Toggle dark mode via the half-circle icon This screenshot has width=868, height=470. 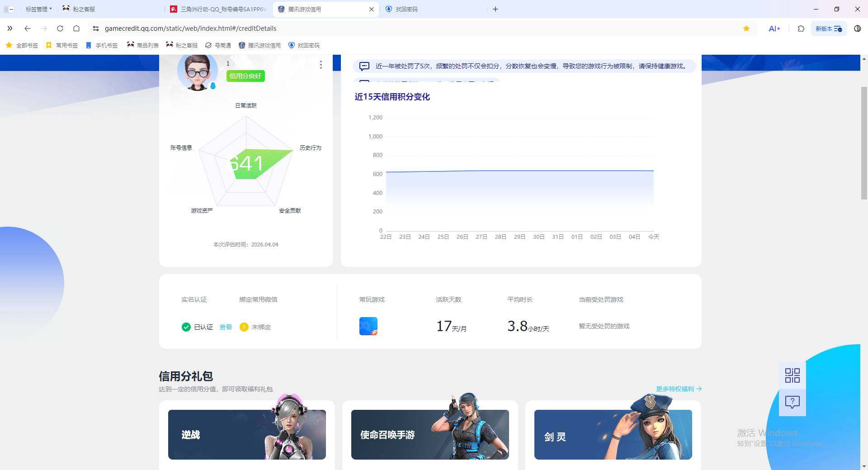(x=857, y=28)
